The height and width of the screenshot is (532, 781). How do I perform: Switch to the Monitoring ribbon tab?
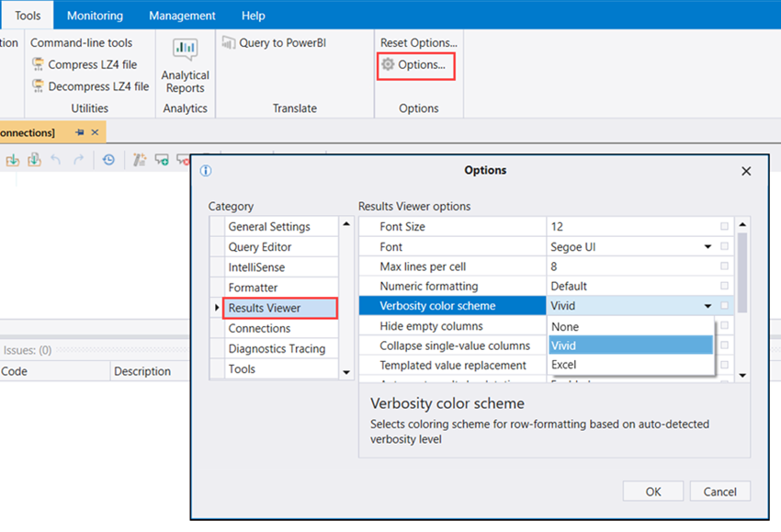click(95, 16)
